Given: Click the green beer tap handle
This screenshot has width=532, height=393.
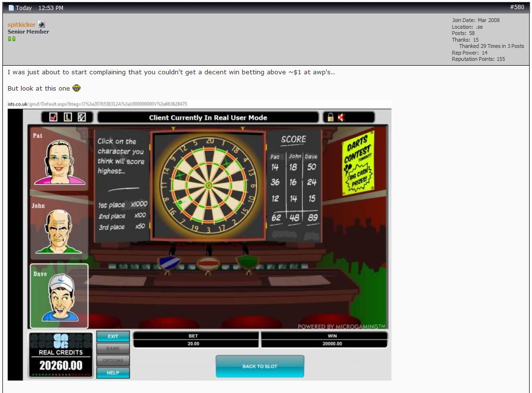Looking at the screenshot, I should point(248,262).
